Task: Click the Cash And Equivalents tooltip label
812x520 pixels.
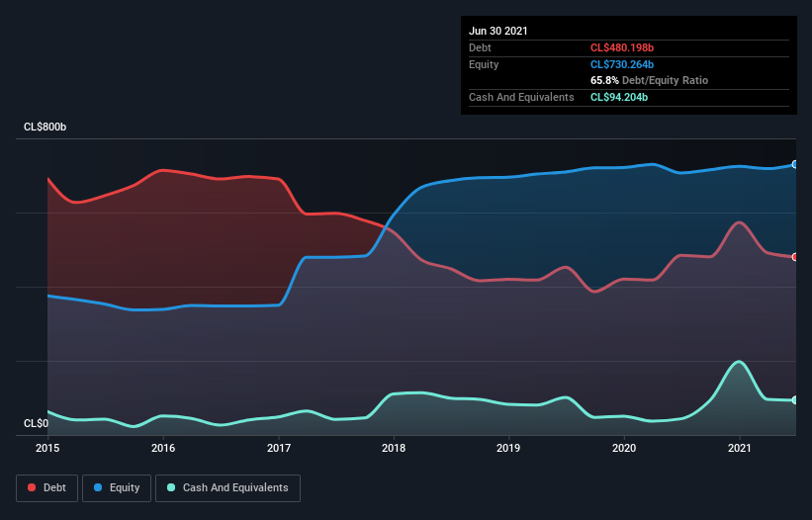Action: point(521,97)
